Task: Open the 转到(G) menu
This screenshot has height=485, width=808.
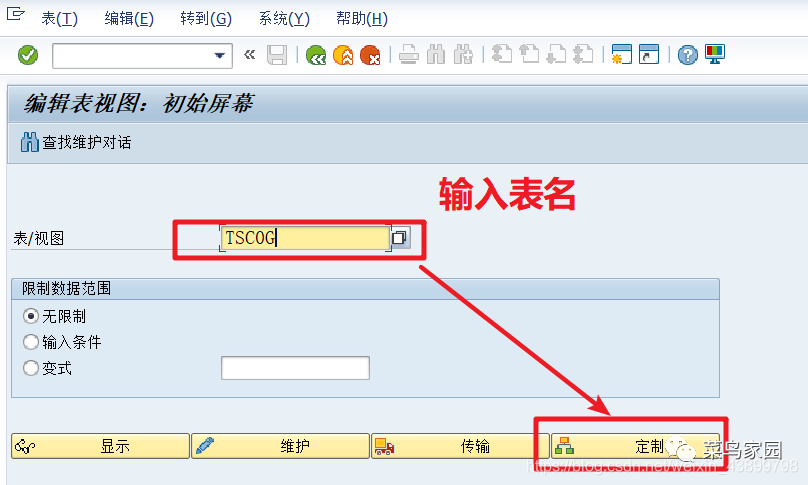Action: coord(206,19)
